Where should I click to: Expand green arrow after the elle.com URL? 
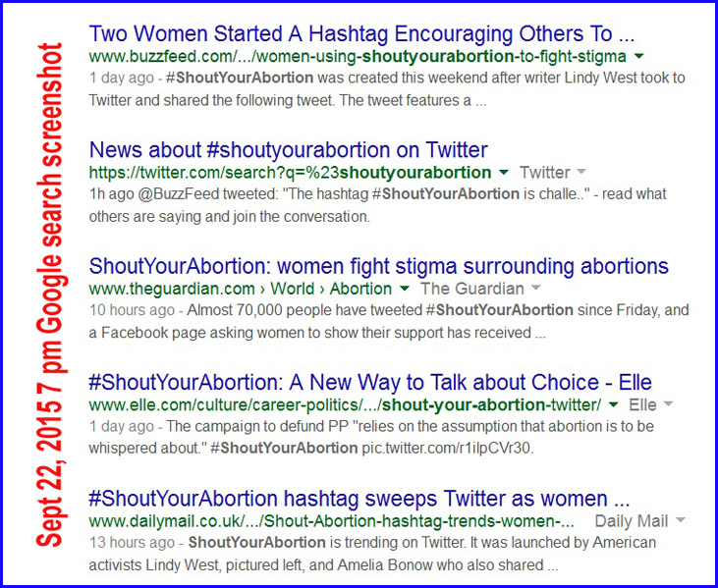click(x=613, y=404)
